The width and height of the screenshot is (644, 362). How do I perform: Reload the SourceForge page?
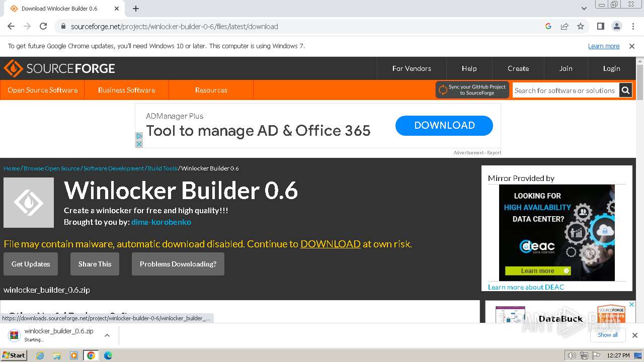(x=43, y=26)
